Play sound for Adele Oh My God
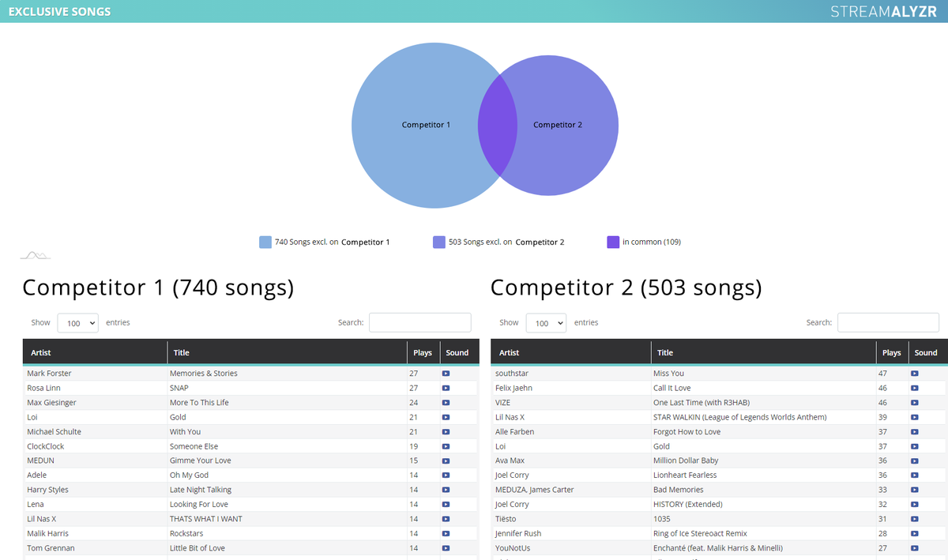948x560 pixels. click(446, 475)
